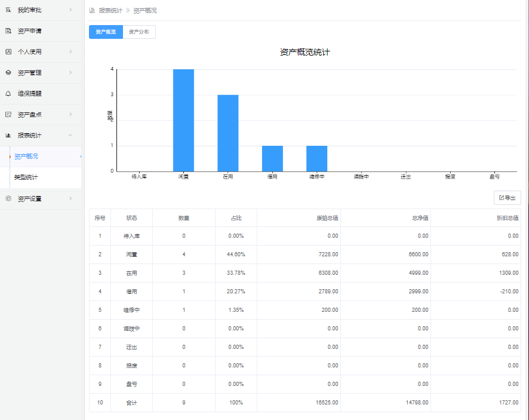Click the 33.78% percentage cell
Screen dimensions: 529x420
point(236,273)
